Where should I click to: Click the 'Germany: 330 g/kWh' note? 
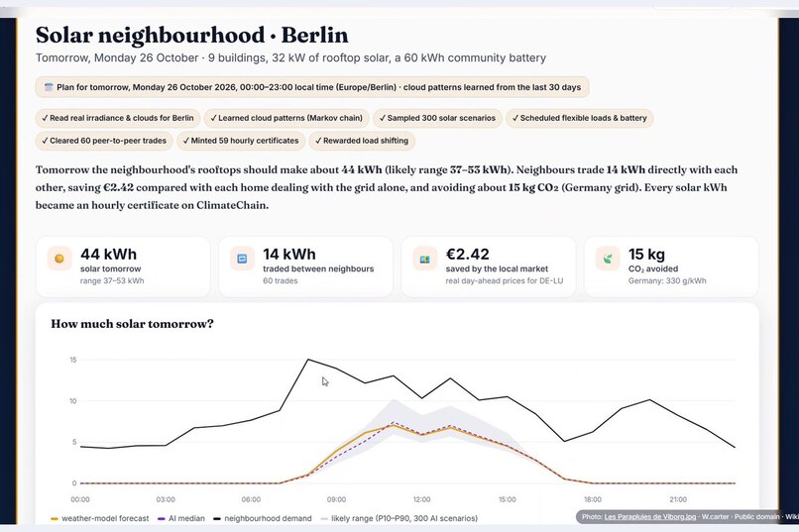[667, 280]
